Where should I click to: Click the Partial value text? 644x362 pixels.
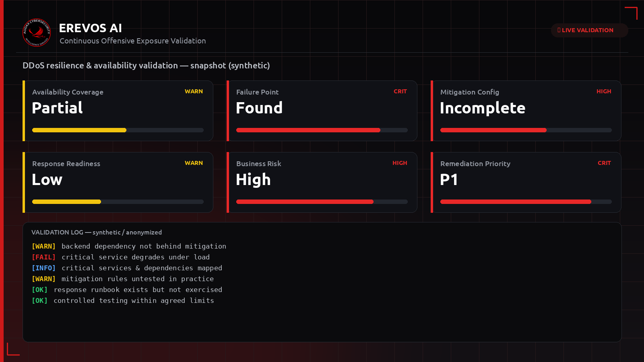[57, 108]
